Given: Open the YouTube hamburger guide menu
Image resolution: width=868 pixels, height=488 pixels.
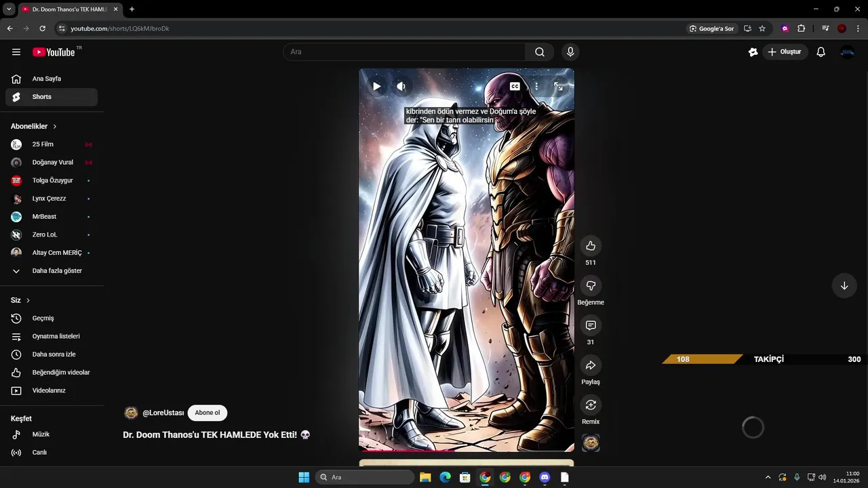Looking at the screenshot, I should (x=16, y=52).
